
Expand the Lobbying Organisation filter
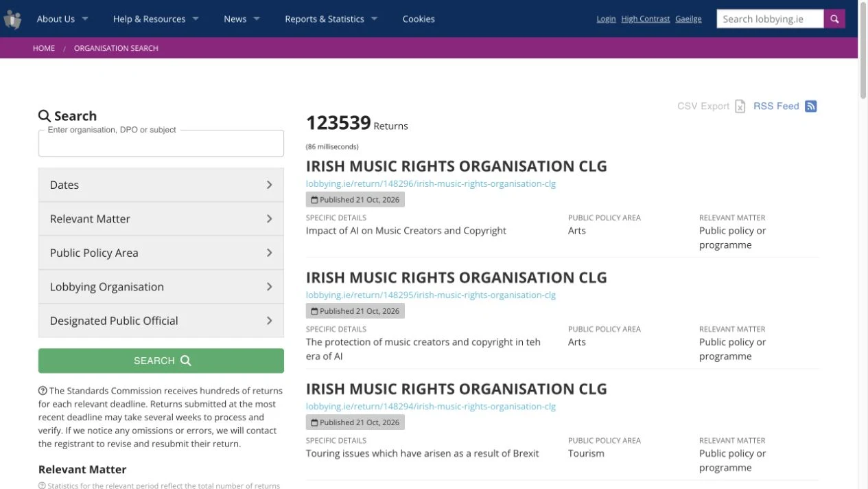click(161, 287)
